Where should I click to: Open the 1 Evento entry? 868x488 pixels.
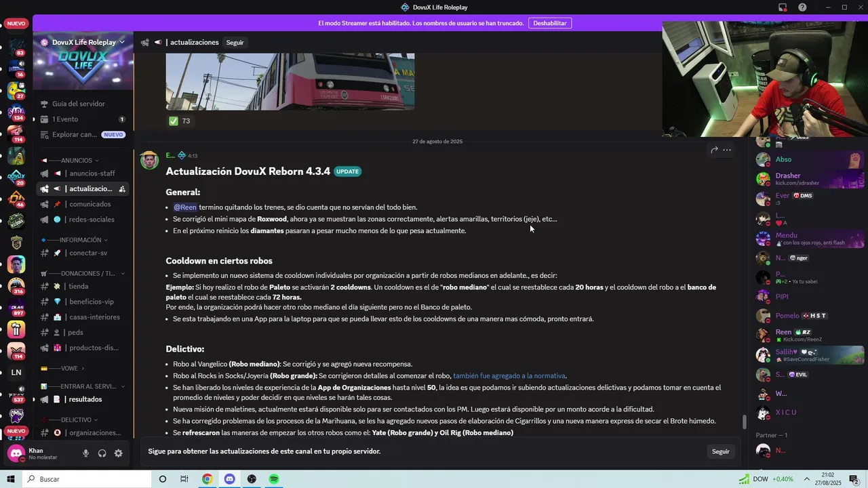(83, 119)
